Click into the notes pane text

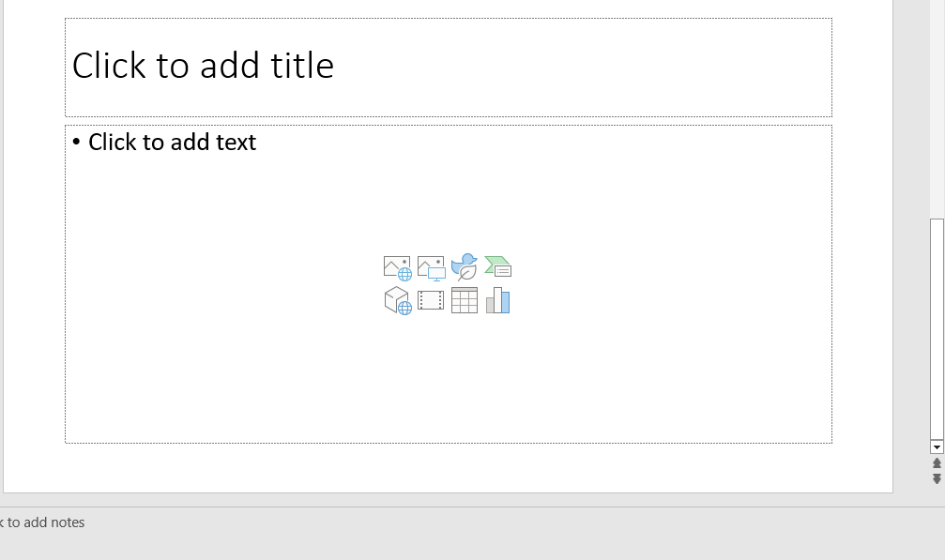42,522
